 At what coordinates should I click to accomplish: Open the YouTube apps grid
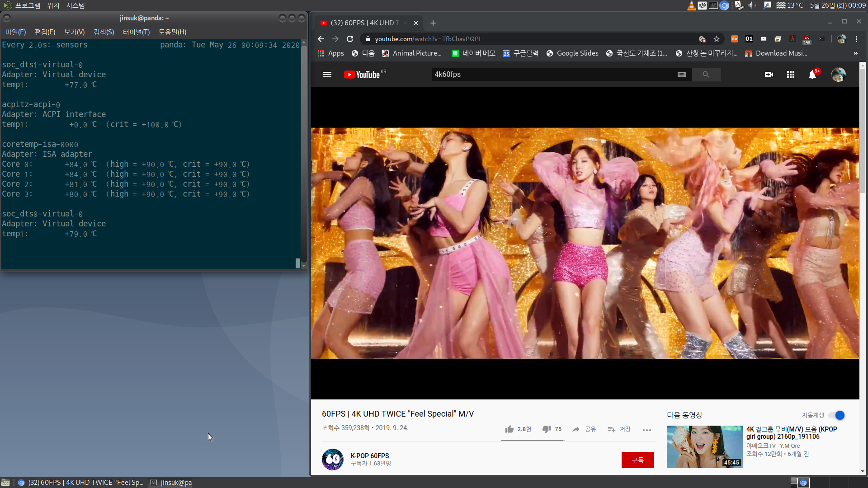click(x=791, y=75)
